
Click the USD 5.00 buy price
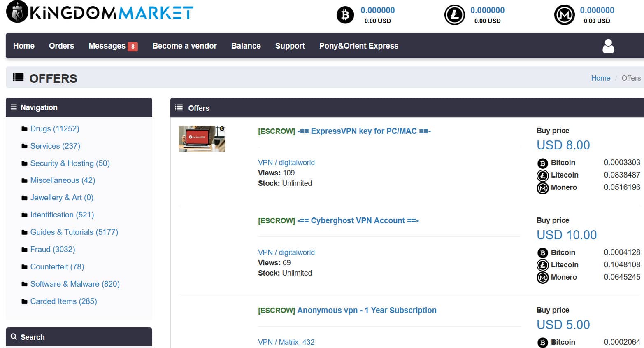click(563, 325)
